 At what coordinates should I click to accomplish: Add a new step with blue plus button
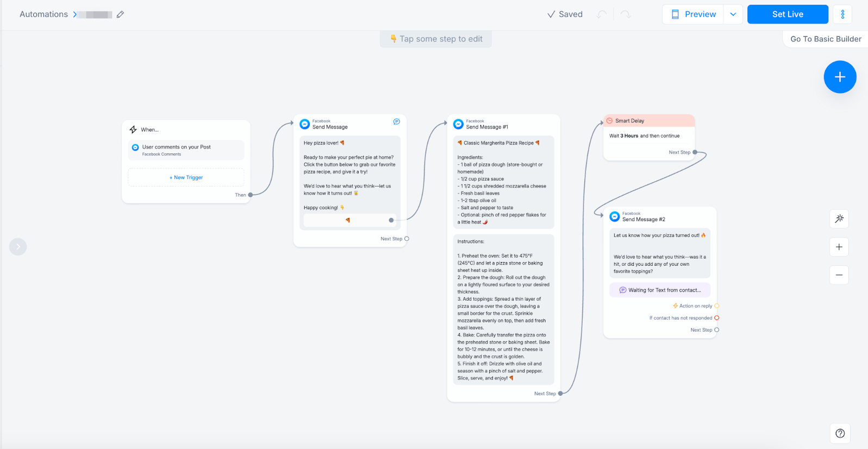[840, 77]
